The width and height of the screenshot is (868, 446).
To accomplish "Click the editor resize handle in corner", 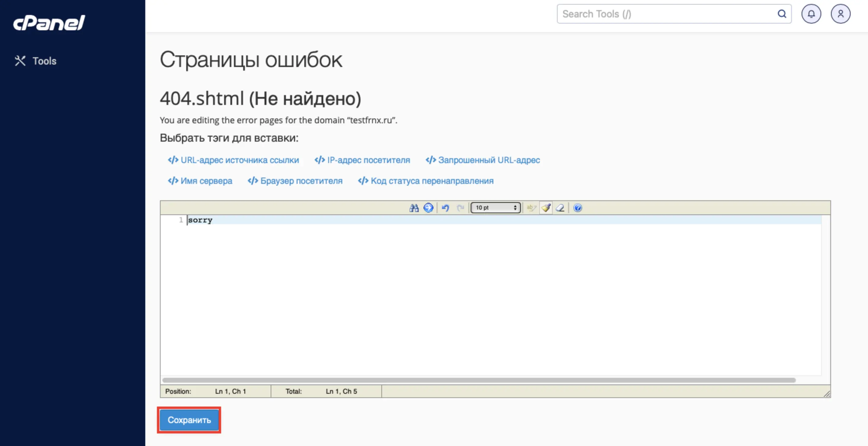I will coord(826,393).
